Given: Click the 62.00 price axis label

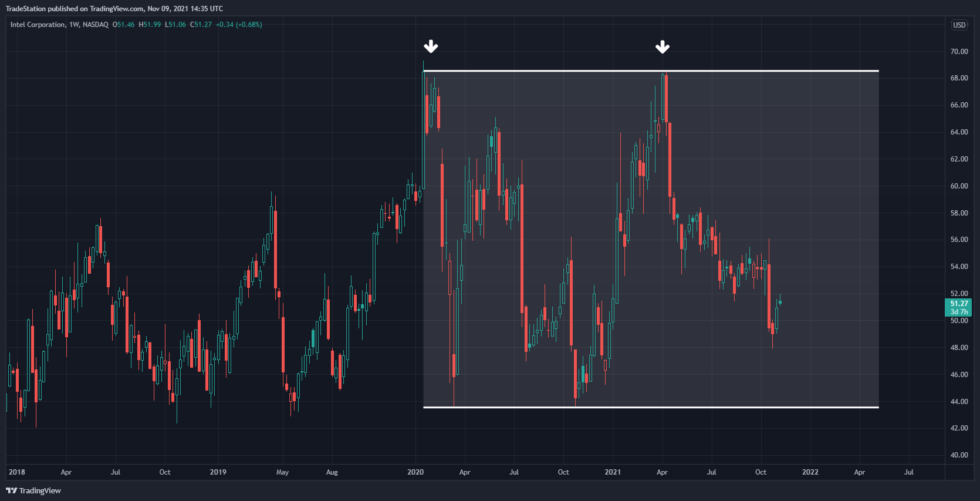Looking at the screenshot, I should click(959, 159).
